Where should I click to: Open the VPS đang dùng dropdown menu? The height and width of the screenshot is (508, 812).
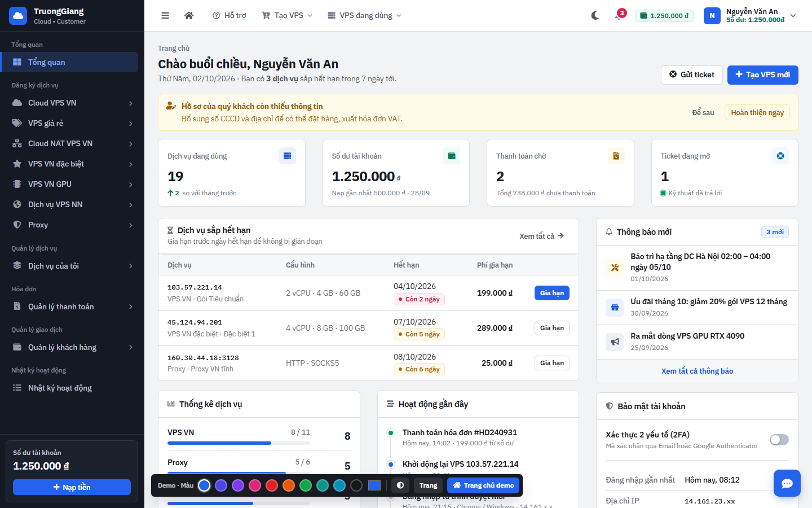tap(364, 16)
